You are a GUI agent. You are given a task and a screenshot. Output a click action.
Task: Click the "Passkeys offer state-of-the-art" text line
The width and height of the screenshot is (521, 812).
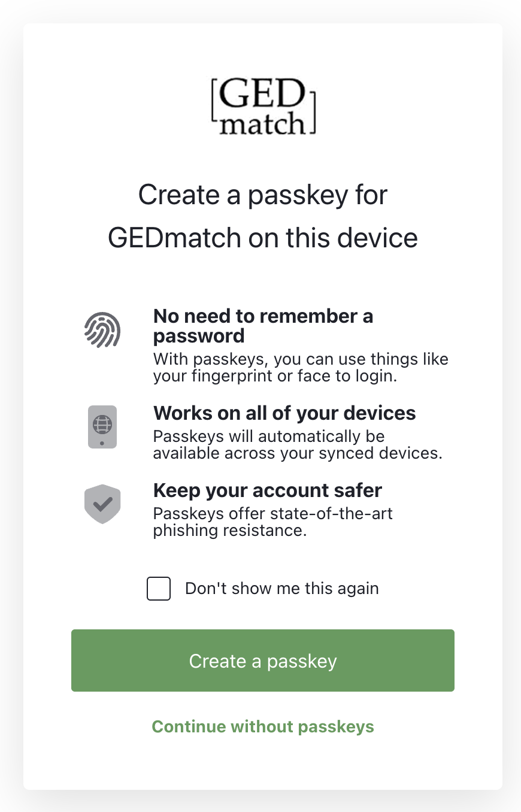pyautogui.click(x=272, y=514)
